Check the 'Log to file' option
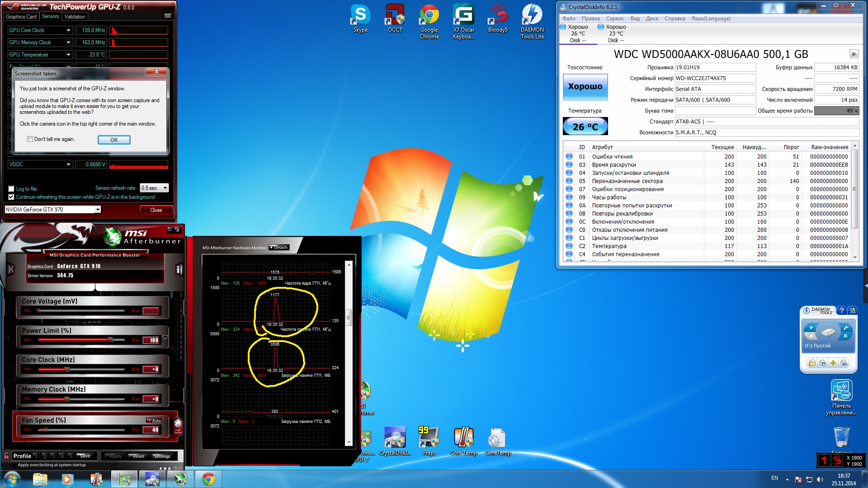 11,189
